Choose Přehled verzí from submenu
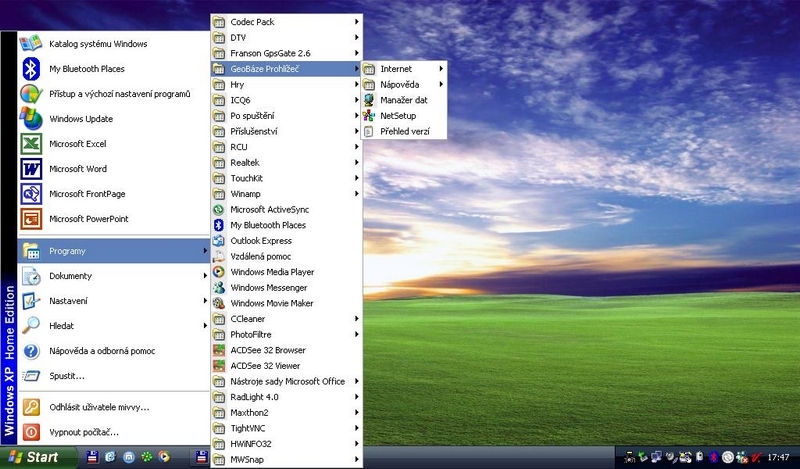Image resolution: width=800 pixels, height=469 pixels. [404, 131]
